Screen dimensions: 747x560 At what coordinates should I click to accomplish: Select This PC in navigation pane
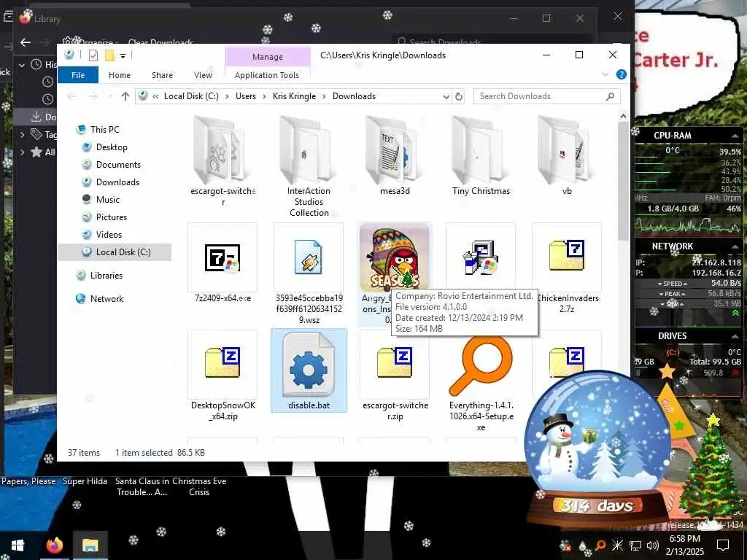tap(98, 130)
